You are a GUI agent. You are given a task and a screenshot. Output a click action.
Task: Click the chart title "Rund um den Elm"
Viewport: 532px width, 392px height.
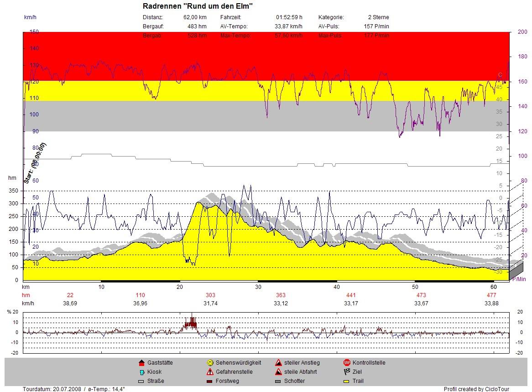198,6
